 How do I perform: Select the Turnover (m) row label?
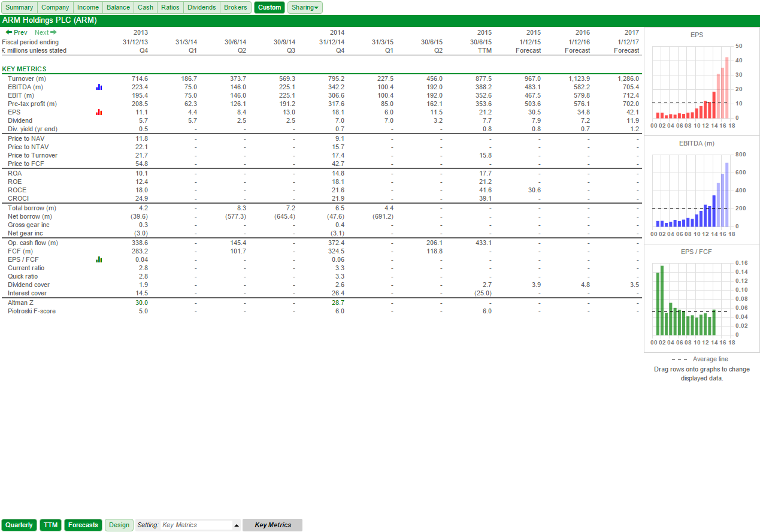tap(27, 78)
